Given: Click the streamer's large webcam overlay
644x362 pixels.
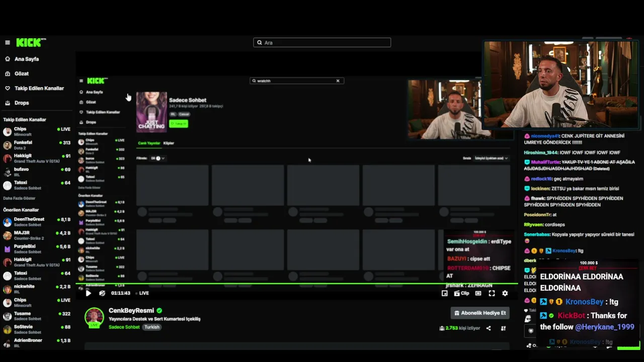Looking at the screenshot, I should pyautogui.click(x=560, y=84).
